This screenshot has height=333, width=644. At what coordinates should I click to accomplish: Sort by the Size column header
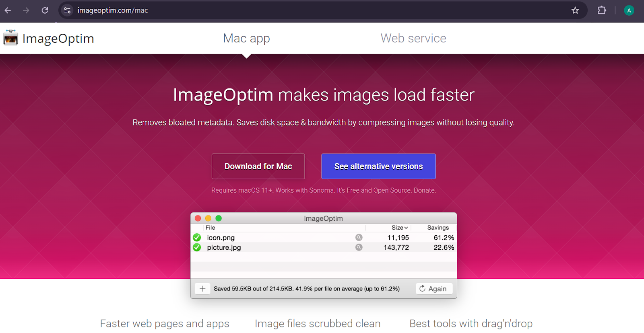(x=399, y=228)
